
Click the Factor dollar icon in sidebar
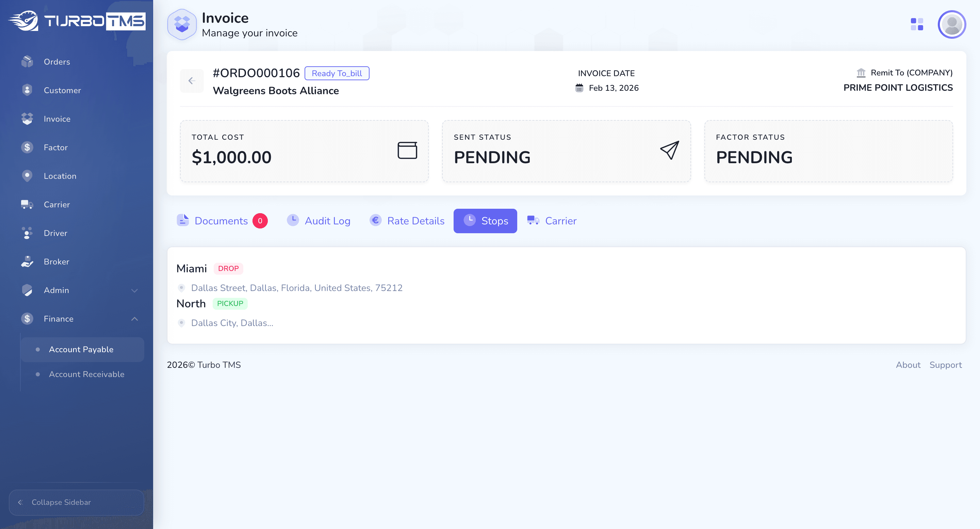click(x=27, y=147)
